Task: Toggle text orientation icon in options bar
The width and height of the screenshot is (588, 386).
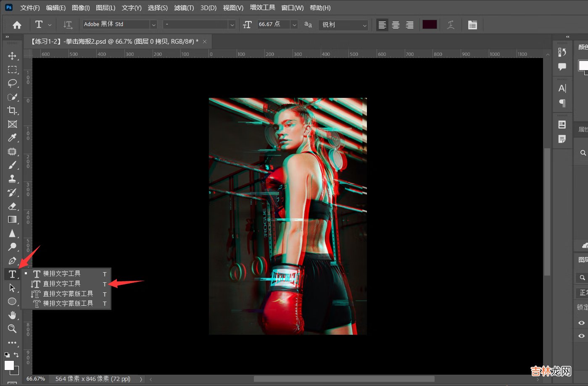Action: (68, 25)
